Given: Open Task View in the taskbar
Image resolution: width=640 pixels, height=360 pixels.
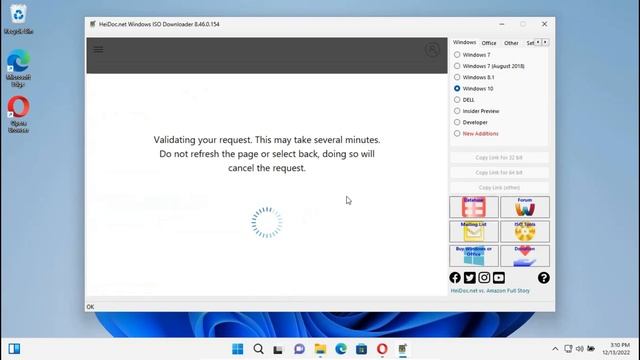Looking at the screenshot, I should [x=278, y=349].
